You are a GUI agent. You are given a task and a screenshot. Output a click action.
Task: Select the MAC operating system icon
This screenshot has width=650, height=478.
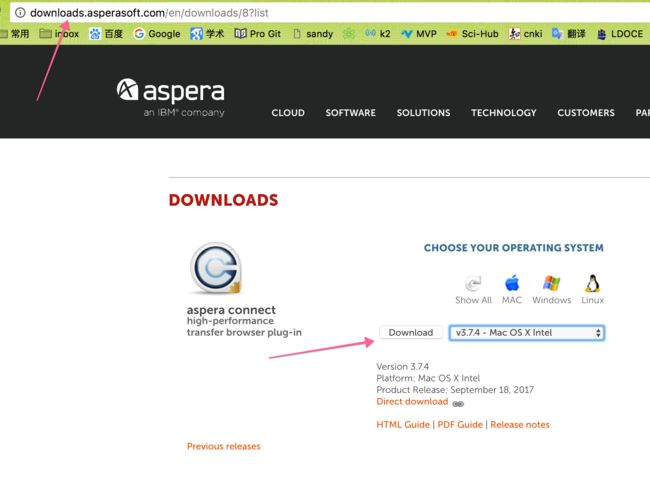[x=512, y=289]
